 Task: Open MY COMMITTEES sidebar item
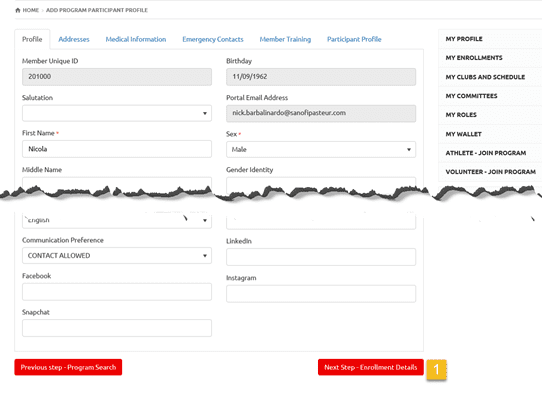[x=490, y=96]
